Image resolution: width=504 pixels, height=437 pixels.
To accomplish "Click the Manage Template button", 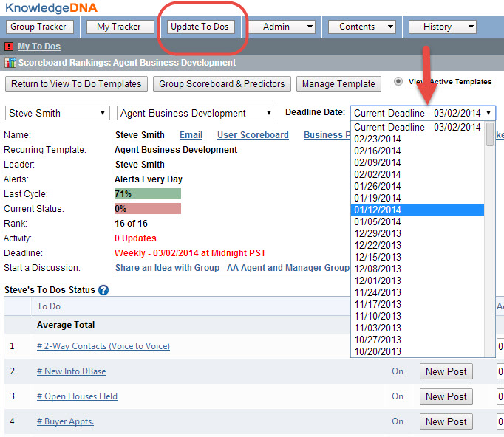I will click(339, 84).
